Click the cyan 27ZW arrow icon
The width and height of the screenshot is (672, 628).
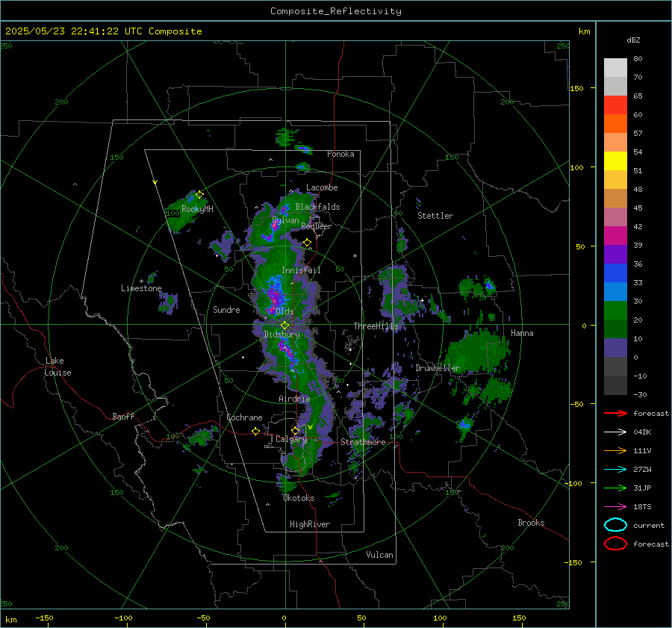pyautogui.click(x=615, y=469)
